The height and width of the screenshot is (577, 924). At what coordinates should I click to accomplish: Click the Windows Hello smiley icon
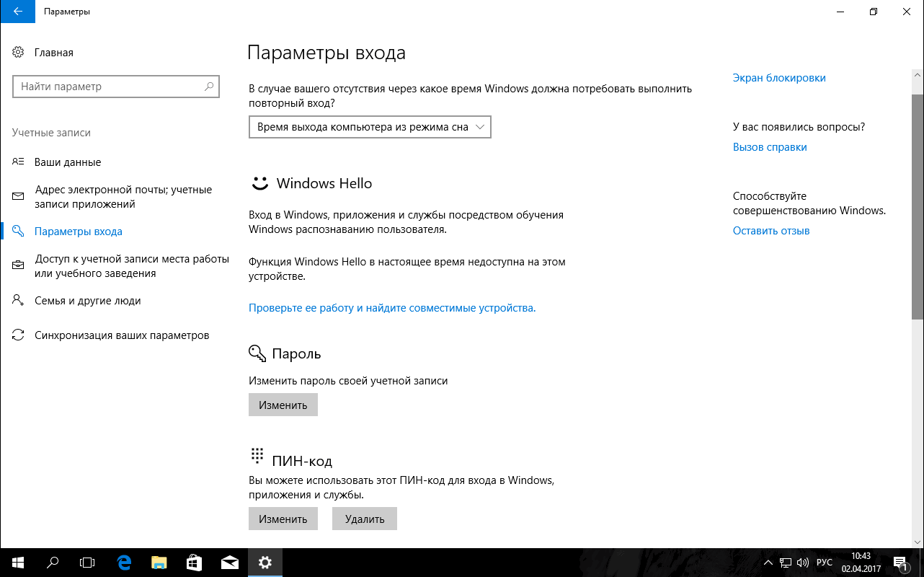coord(260,183)
